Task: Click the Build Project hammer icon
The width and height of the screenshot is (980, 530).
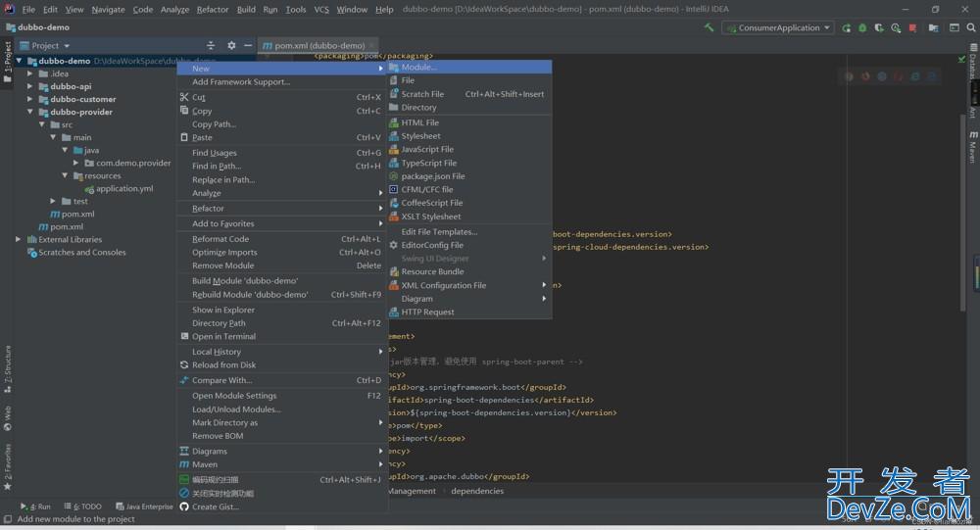Action: (709, 27)
